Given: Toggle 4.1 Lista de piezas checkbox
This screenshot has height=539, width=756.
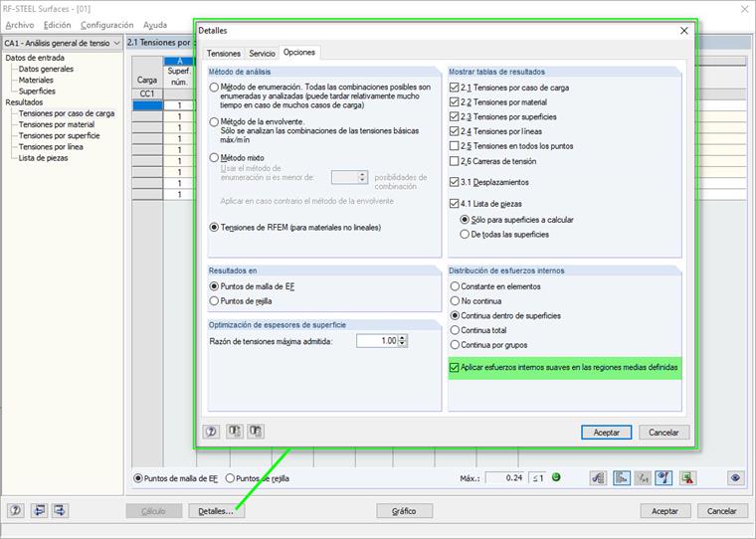Looking at the screenshot, I should pos(454,203).
